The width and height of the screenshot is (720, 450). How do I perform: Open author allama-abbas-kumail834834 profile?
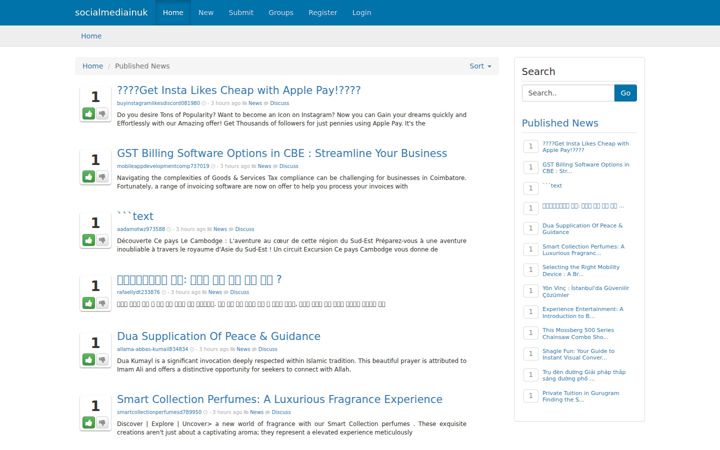(x=152, y=349)
